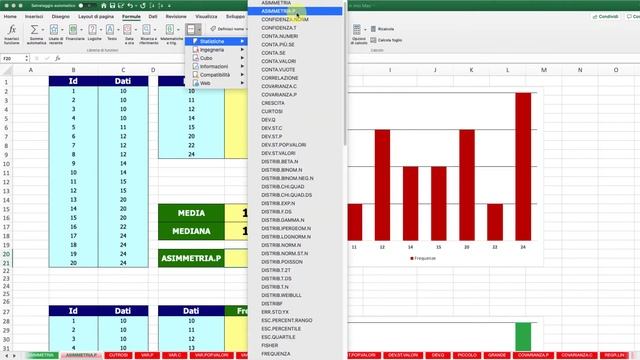Select the column M header
The image size is (640, 360).
544,70
